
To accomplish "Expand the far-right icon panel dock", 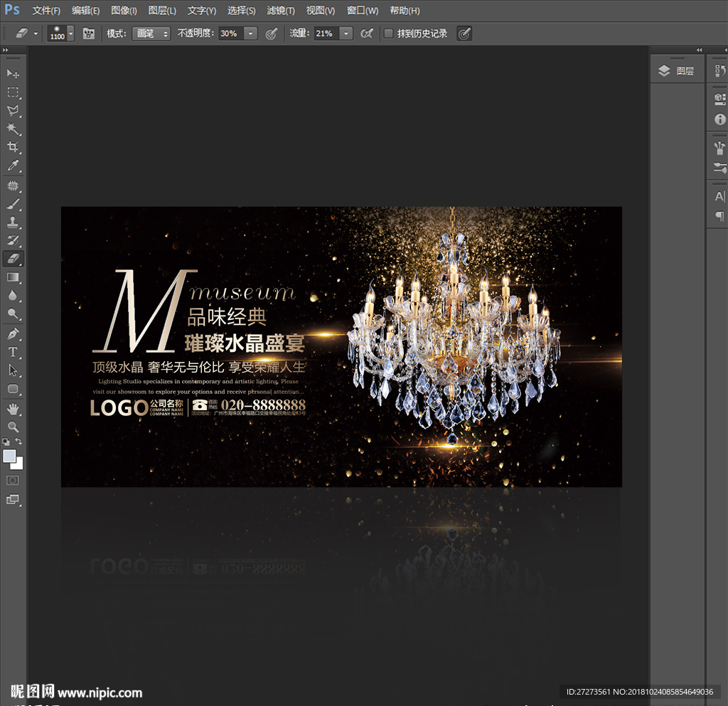I will coord(726,50).
